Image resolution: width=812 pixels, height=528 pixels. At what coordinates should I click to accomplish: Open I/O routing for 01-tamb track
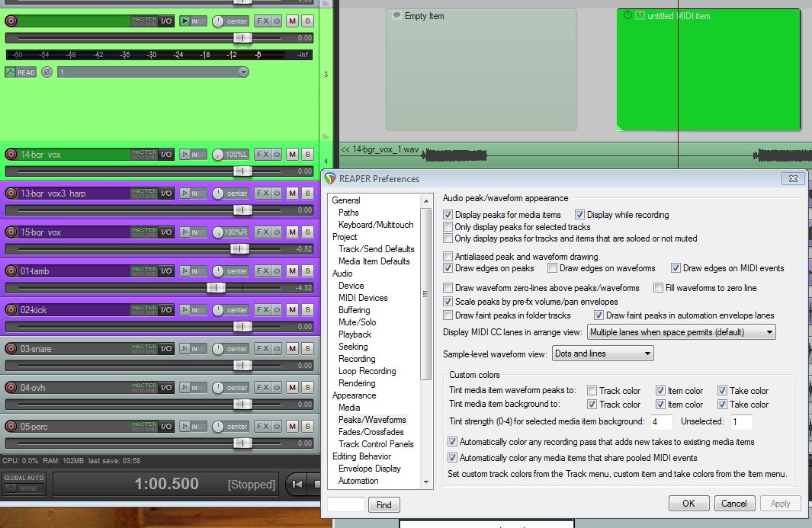pos(166,270)
